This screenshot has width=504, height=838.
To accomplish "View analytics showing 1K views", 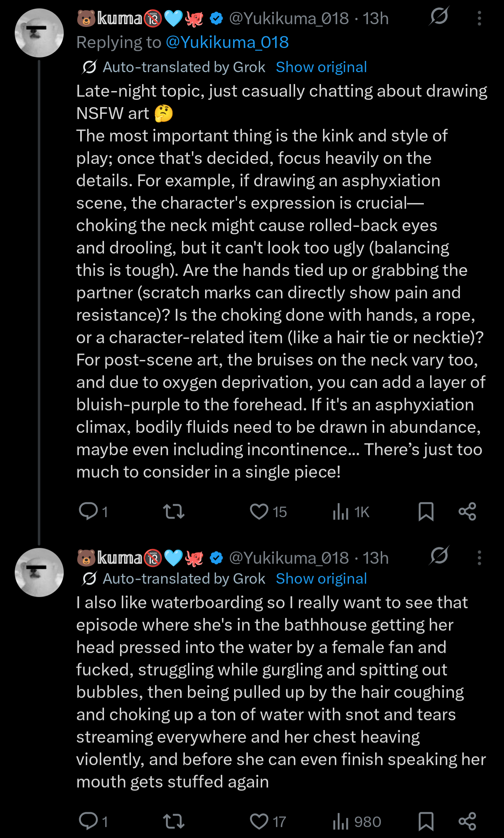I will pos(341,512).
